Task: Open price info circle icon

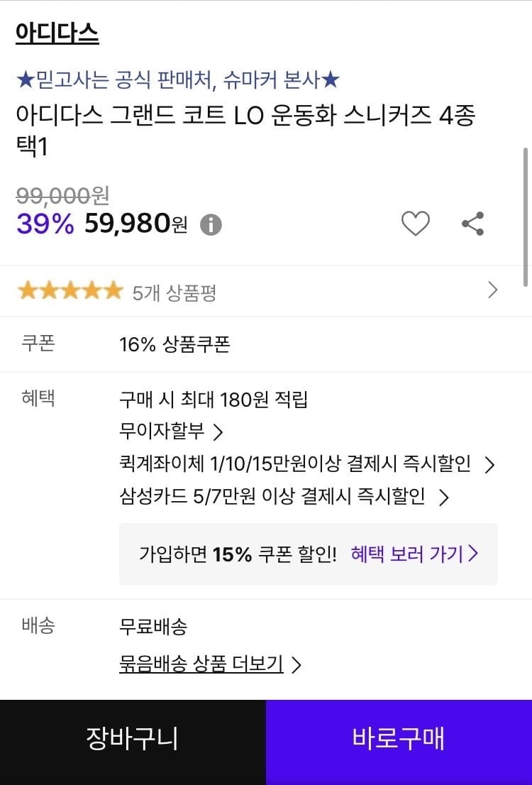Action: click(211, 225)
